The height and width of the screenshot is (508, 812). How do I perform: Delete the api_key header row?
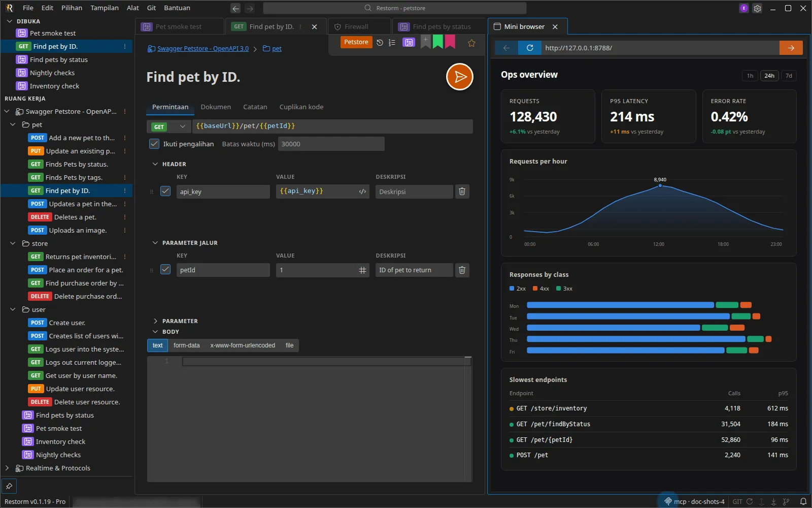[462, 192]
